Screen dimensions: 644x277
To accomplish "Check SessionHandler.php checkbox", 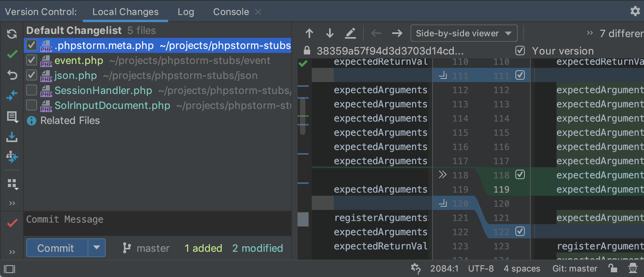I will 32,90.
